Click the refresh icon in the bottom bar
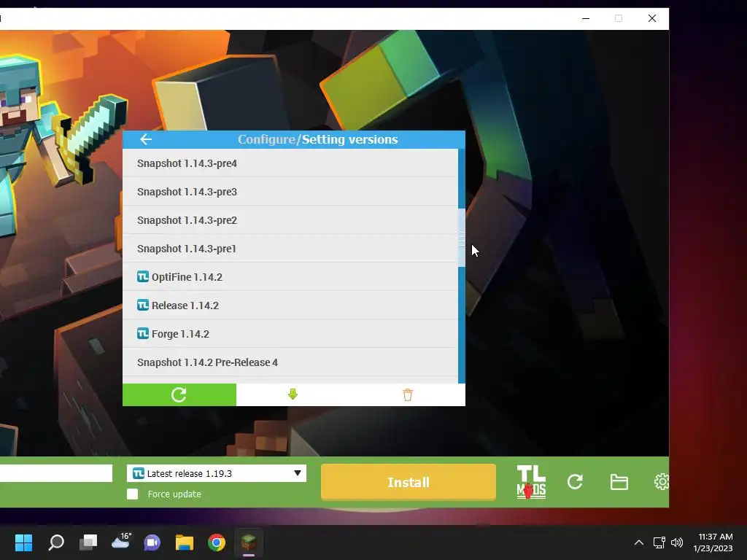The height and width of the screenshot is (560, 747). click(x=575, y=482)
